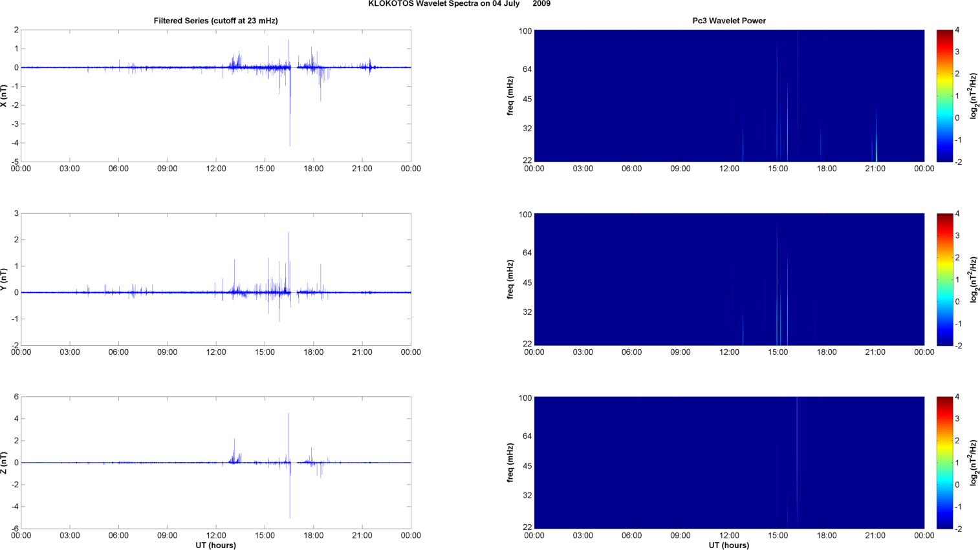Click the colorbar beside the top spectrogram
The height and width of the screenshot is (550, 980).
[944, 96]
